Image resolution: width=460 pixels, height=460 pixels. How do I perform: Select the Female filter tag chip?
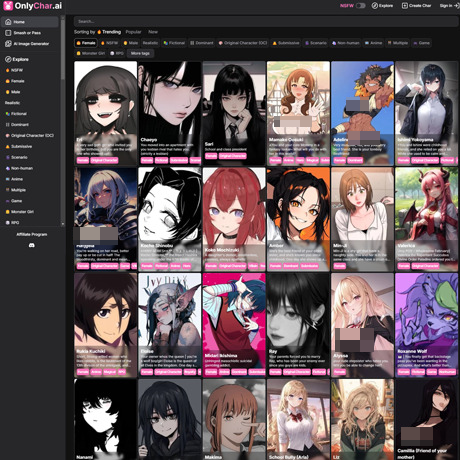86,43
